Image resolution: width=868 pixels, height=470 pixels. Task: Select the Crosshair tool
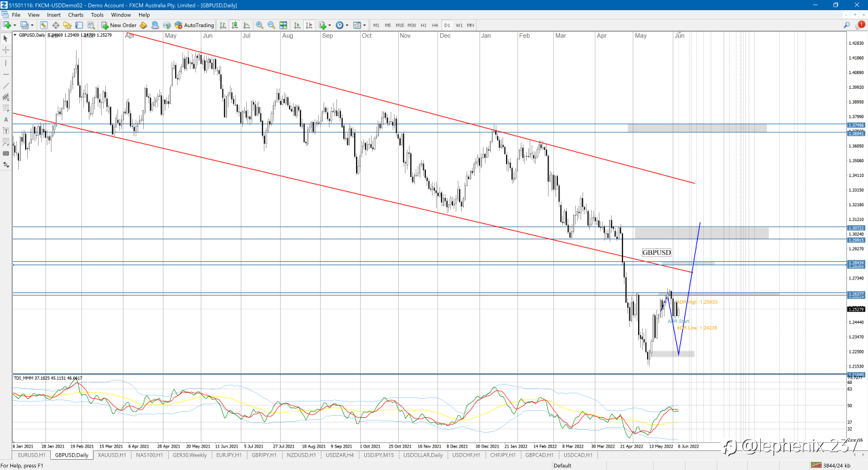pos(6,50)
